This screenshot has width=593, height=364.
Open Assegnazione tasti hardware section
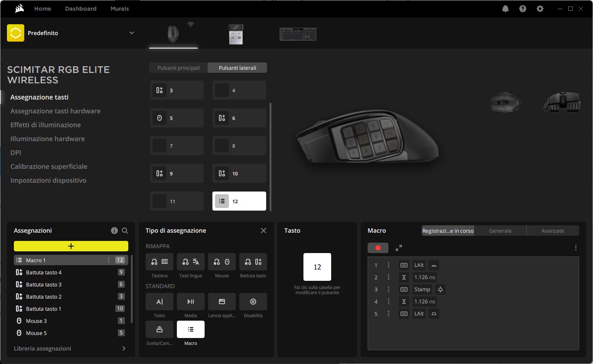pos(55,111)
